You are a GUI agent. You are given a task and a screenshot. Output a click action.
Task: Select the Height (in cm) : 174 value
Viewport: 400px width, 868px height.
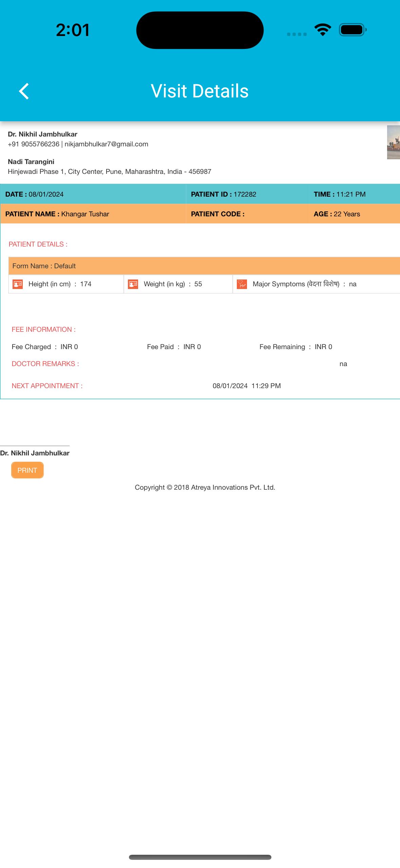60,284
